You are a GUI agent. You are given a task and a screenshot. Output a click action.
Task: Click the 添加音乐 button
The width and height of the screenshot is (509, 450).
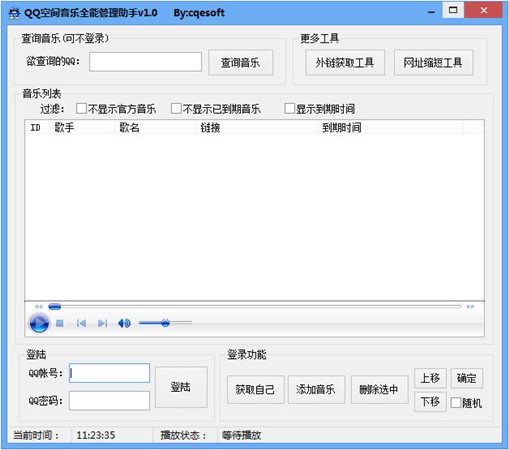click(x=316, y=389)
